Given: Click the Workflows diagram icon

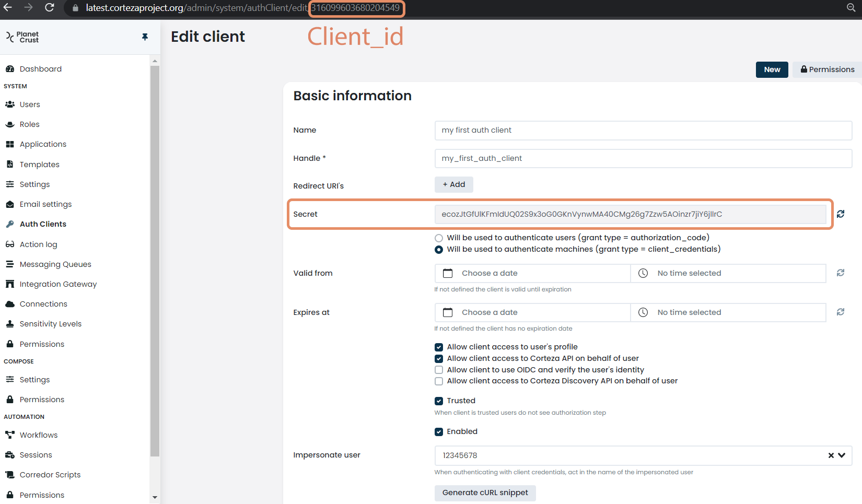Looking at the screenshot, I should click(10, 435).
